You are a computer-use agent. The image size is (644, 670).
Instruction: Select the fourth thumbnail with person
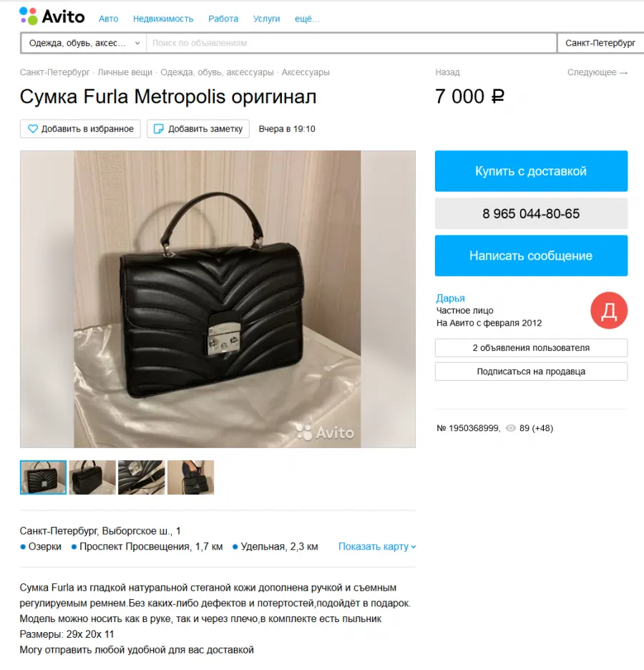click(190, 477)
